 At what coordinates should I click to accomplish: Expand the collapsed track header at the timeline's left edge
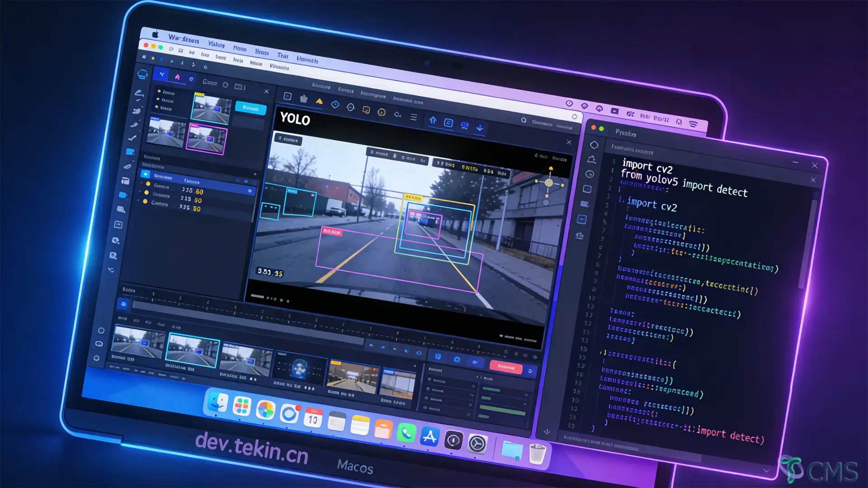tap(123, 304)
